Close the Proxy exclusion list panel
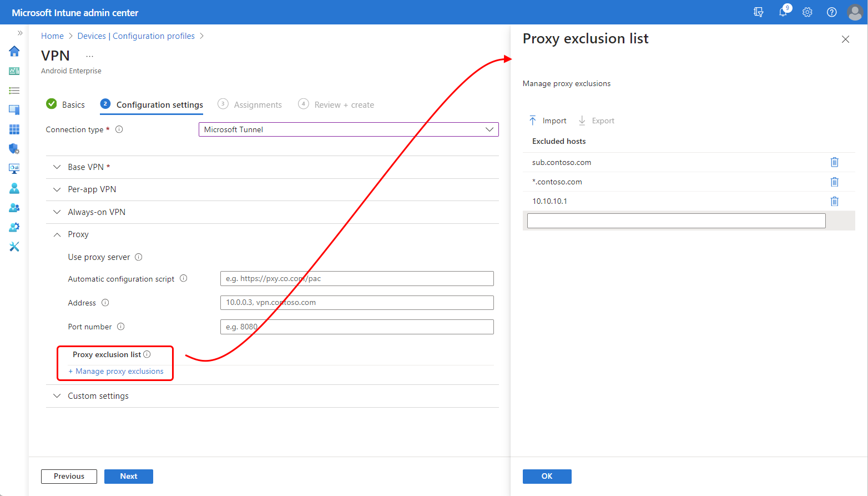 pos(845,39)
